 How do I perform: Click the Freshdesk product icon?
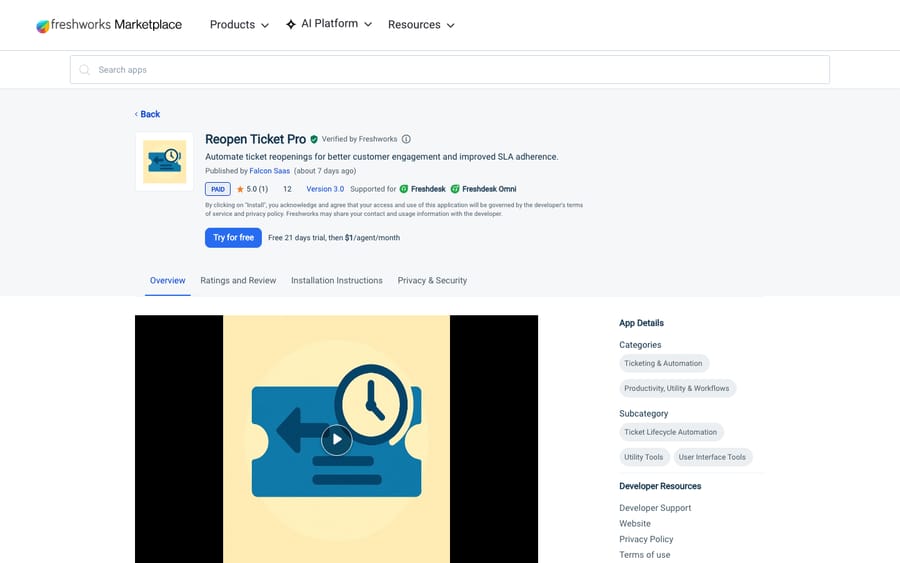tap(404, 189)
